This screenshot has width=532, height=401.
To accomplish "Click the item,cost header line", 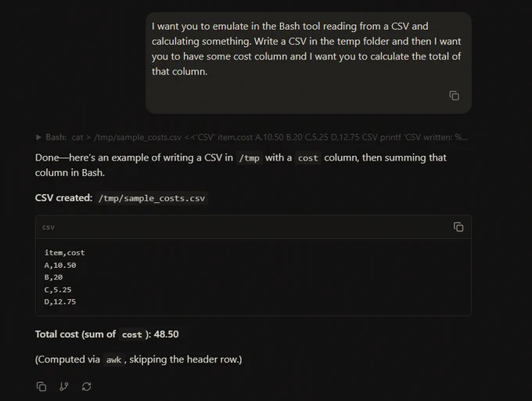I will [x=64, y=253].
